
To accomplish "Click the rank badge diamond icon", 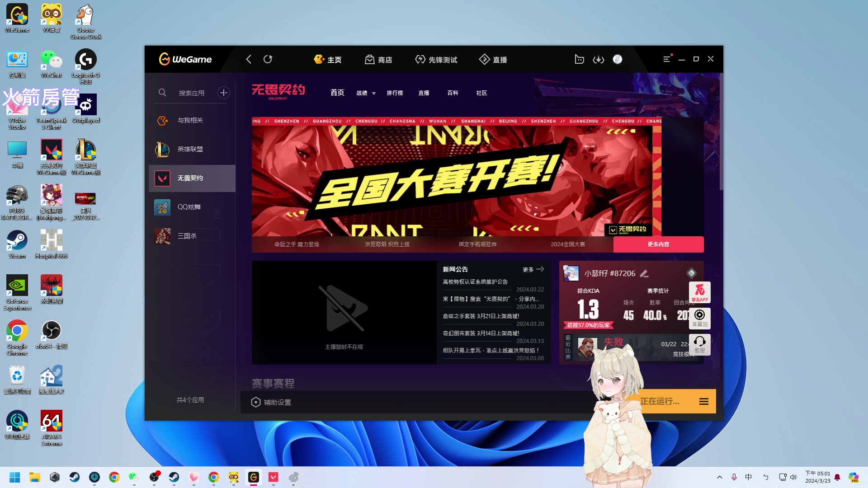I will (x=691, y=273).
